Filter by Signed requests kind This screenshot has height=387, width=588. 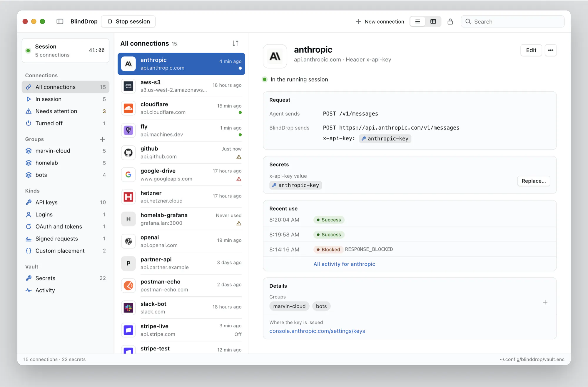coord(66,238)
